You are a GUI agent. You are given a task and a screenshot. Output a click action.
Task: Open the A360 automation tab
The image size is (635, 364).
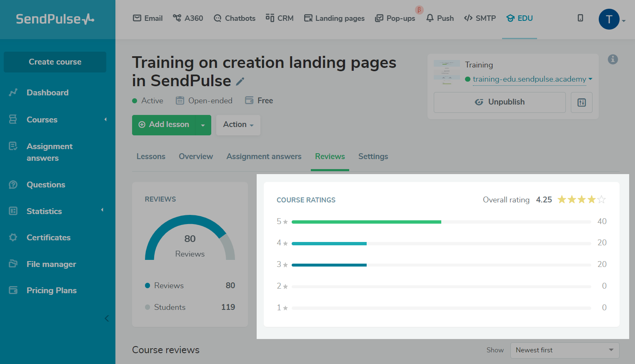188,18
